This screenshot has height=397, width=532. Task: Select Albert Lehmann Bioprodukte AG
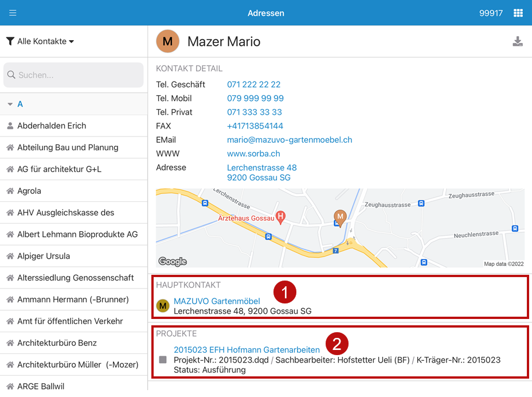tap(77, 234)
